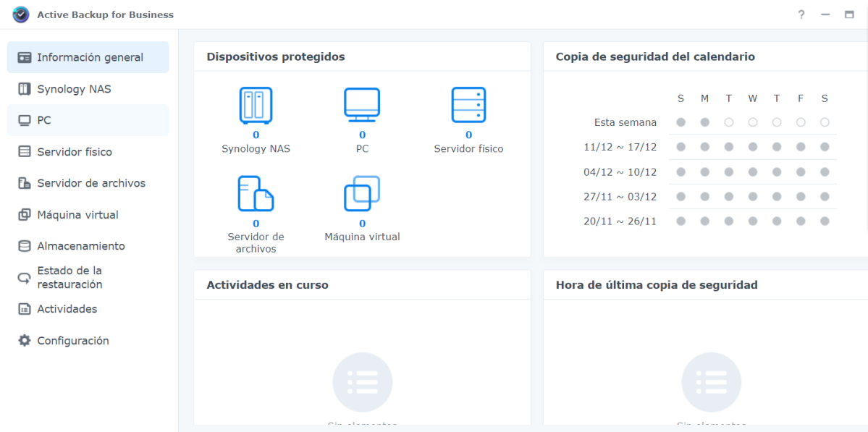The width and height of the screenshot is (868, 432).
Task: Click the 04/12 ~ 10/12 week label
Action: pyautogui.click(x=620, y=172)
